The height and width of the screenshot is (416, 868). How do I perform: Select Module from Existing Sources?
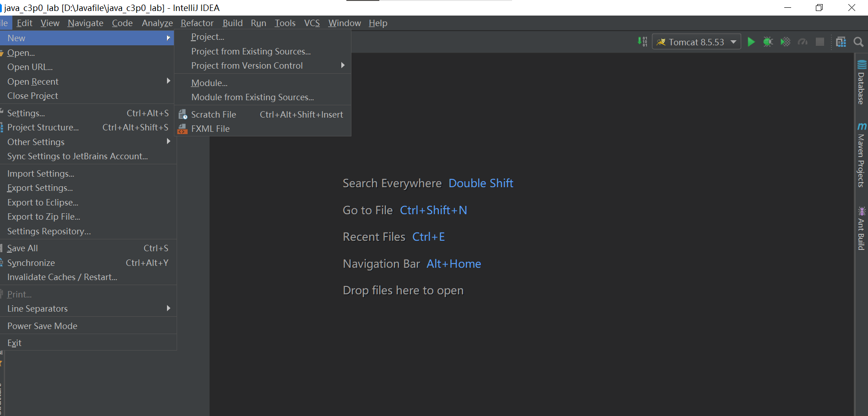click(x=252, y=97)
